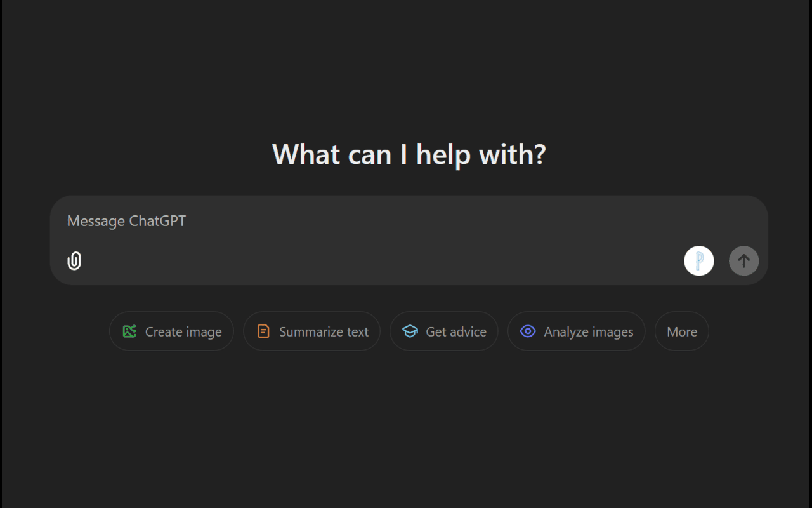
Task: Click the word 'Message' in the placeholder
Action: point(96,221)
